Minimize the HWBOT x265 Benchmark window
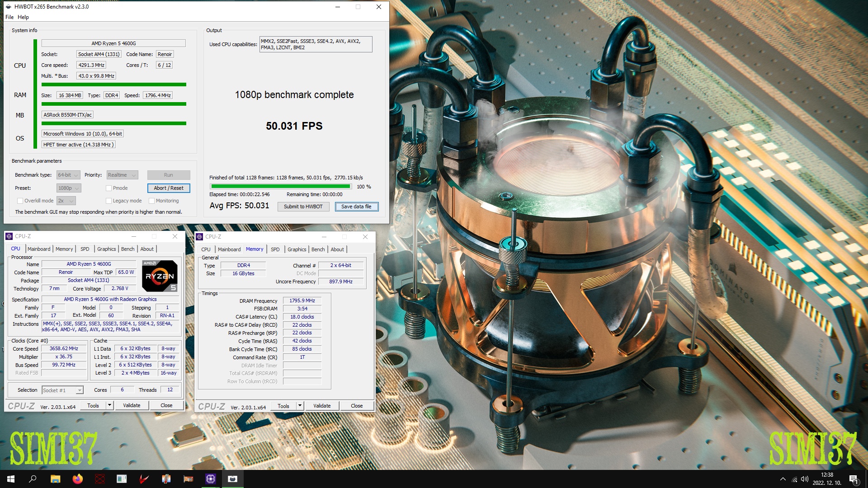The image size is (868, 488). coord(338,7)
